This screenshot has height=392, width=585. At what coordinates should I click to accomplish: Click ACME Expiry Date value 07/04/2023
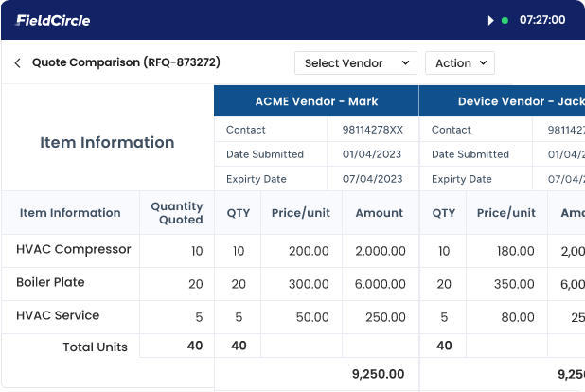point(372,179)
